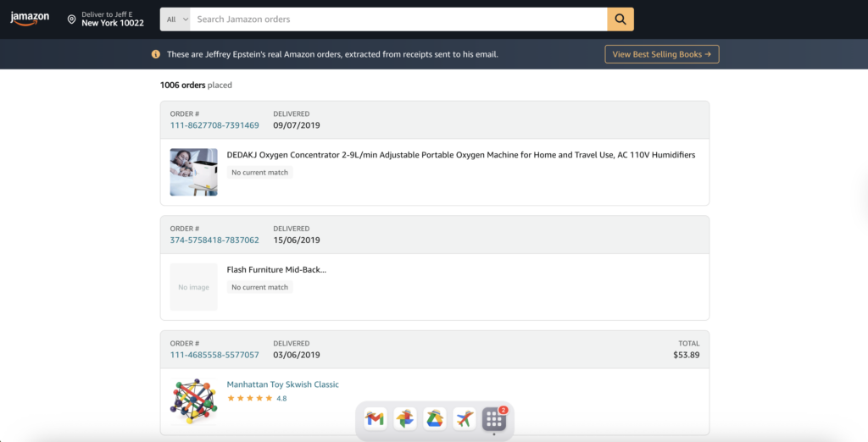Click the Search Jamazon orders field
868x442 pixels.
tap(398, 19)
